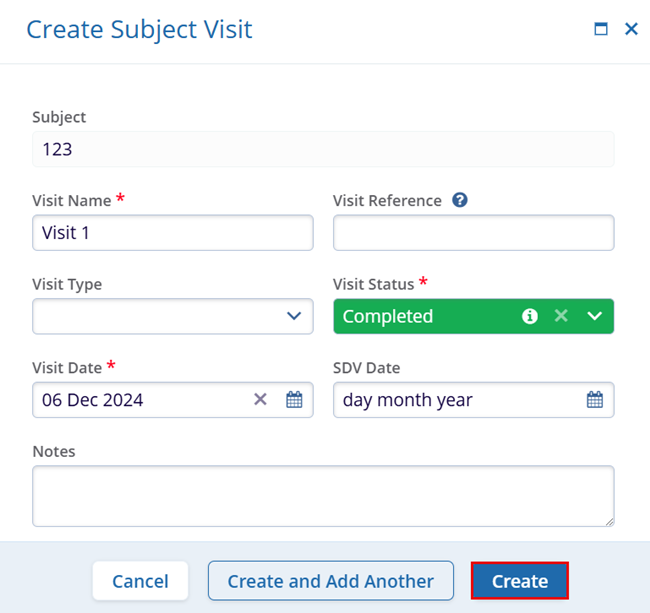Click Create and Add Another button
Screen dimensions: 650x613
(x=330, y=581)
